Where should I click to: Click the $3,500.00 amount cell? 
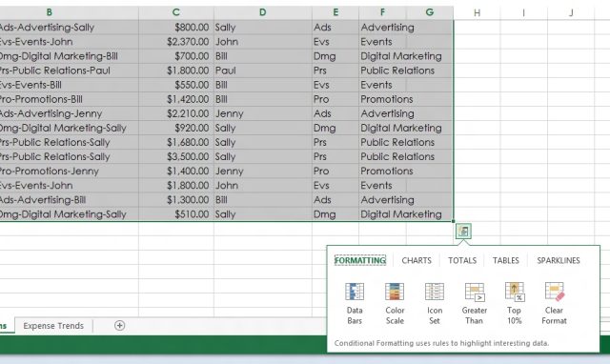click(x=175, y=156)
